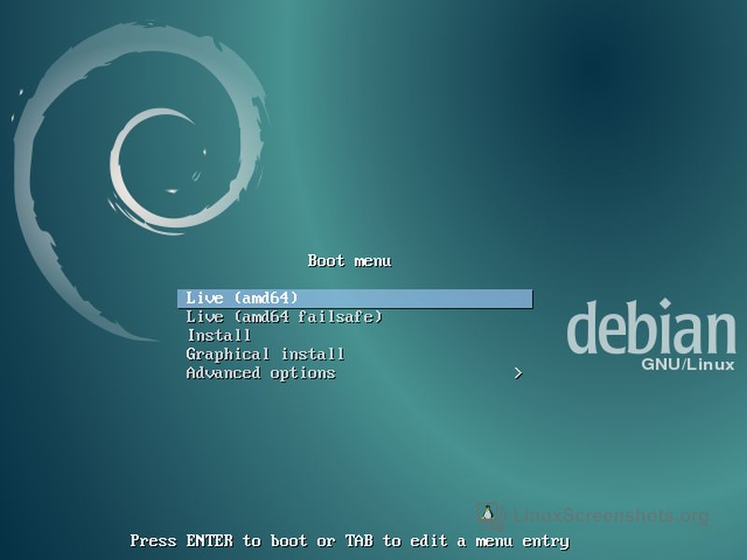Click the Boot menu title
The height and width of the screenshot is (560, 747).
tap(351, 260)
